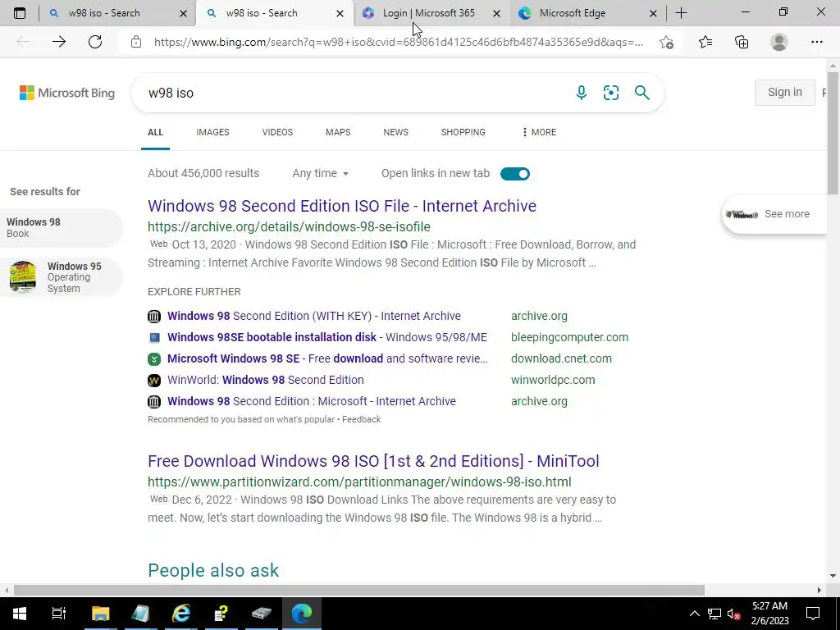Search by voice microphone icon
This screenshot has height=630, width=840.
(582, 93)
